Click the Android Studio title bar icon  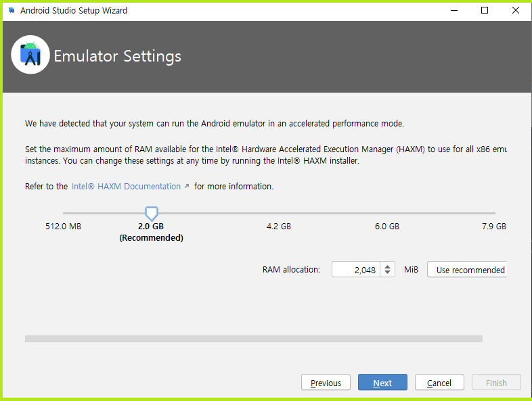pyautogui.click(x=12, y=11)
